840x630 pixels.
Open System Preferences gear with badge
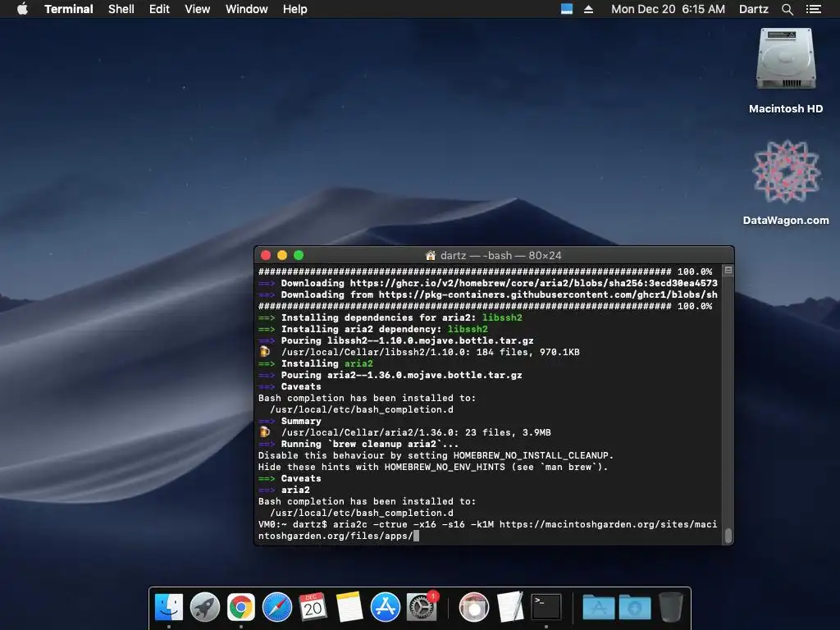coord(422,608)
